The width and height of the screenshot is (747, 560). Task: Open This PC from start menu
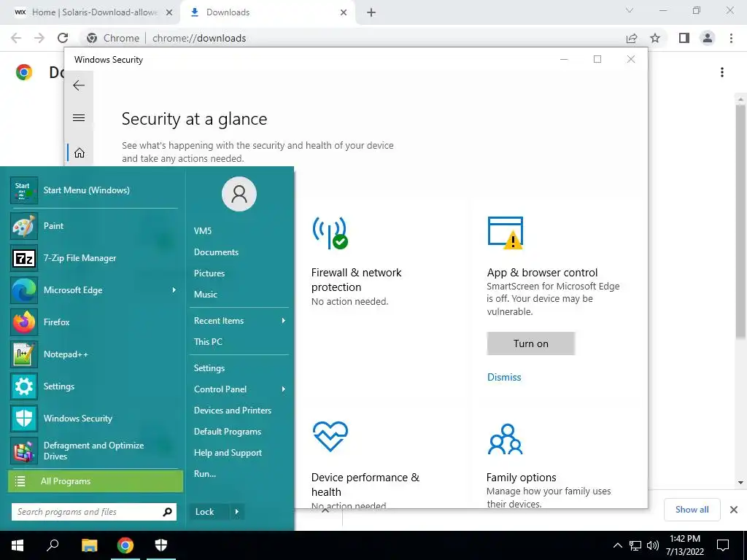(208, 342)
